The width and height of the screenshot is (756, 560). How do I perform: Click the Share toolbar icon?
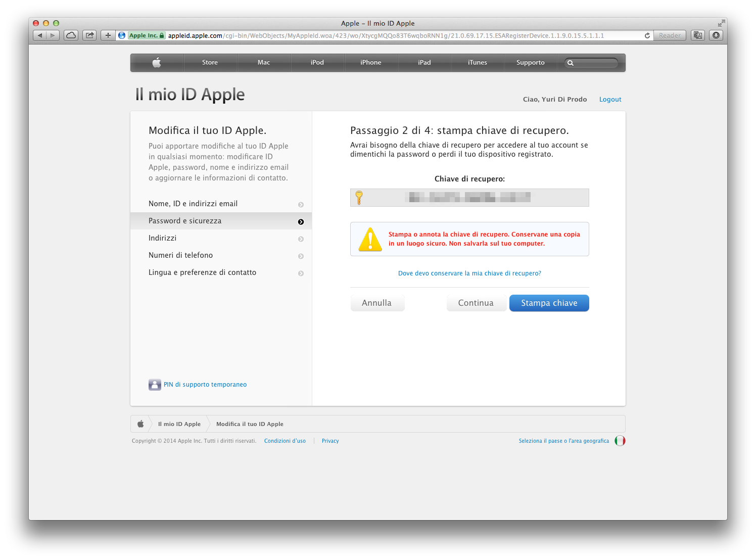(x=89, y=35)
